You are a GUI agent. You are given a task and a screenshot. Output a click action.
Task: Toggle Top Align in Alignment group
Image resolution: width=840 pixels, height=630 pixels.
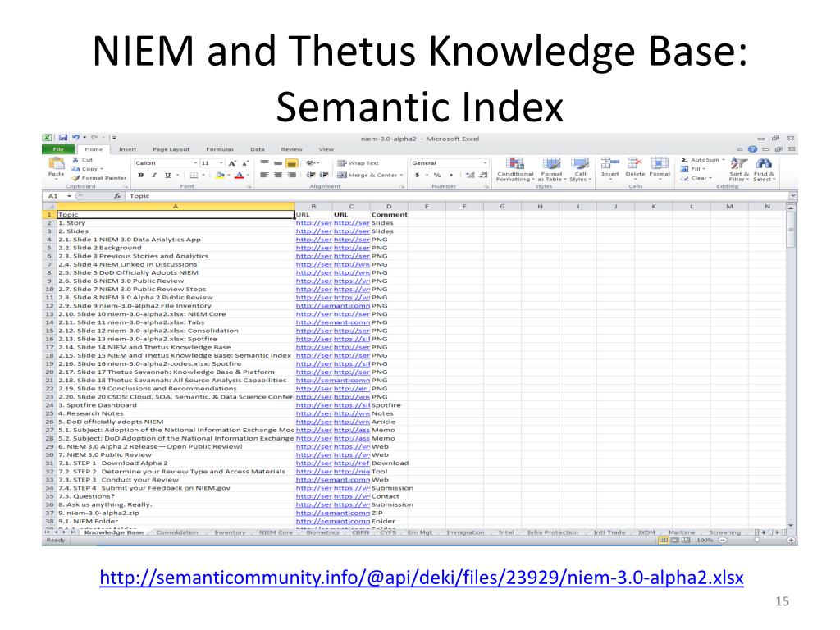pos(265,163)
